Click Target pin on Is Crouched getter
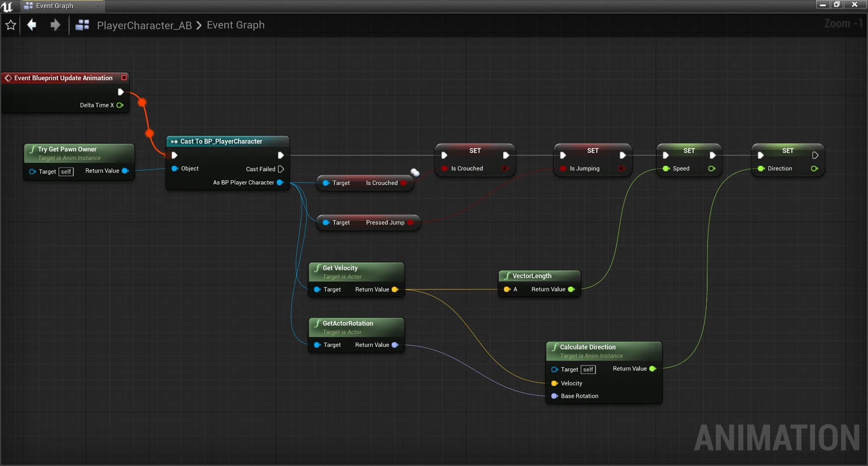 326,183
